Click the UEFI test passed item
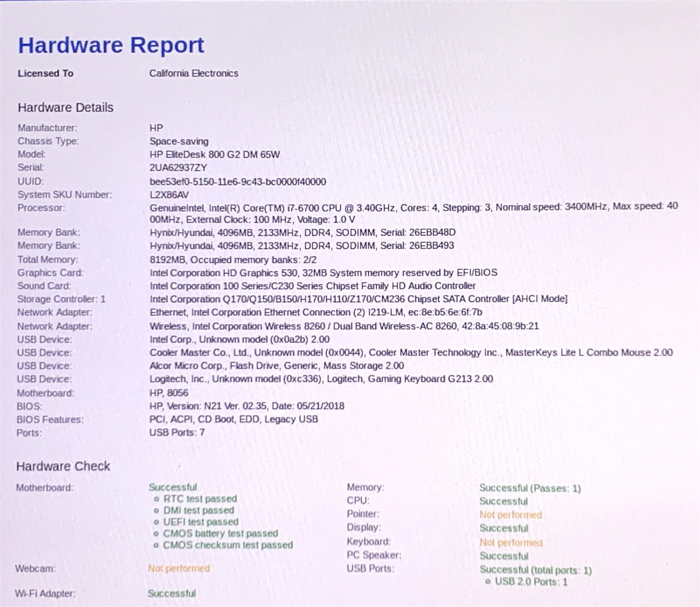Viewport: 700px width, 607px height. pos(201,522)
